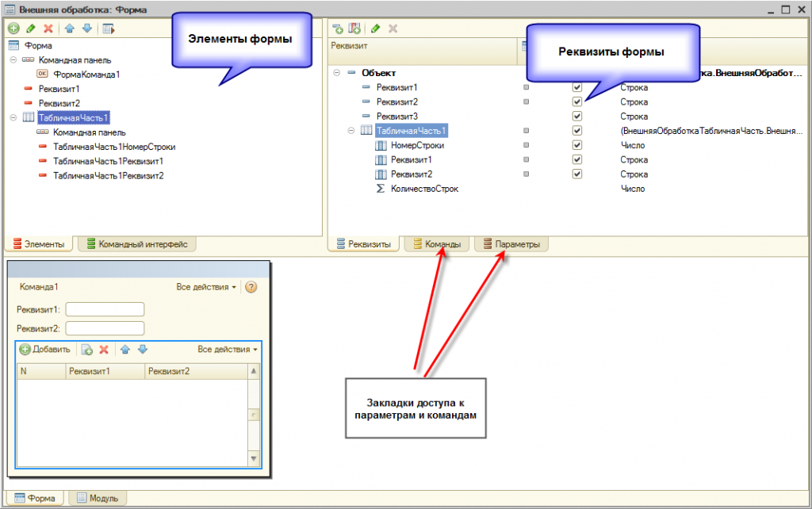This screenshot has width=812, height=509.
Task: Click the table's vertical scrollbar down arrow
Action: click(254, 458)
